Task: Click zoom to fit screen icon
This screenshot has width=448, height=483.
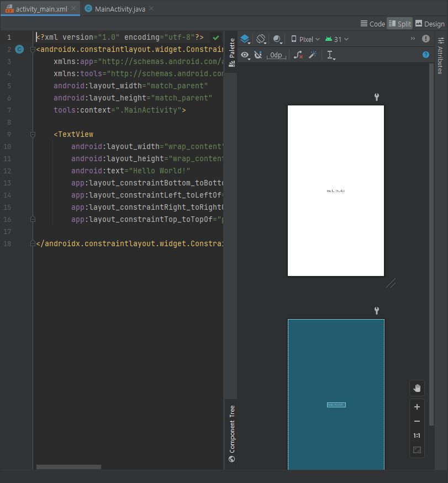Action: tap(417, 450)
